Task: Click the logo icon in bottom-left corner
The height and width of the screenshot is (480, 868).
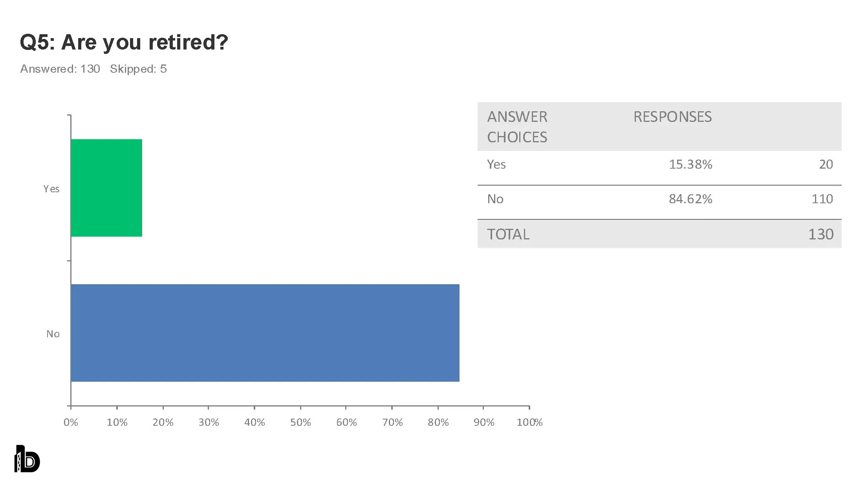Action: click(27, 459)
